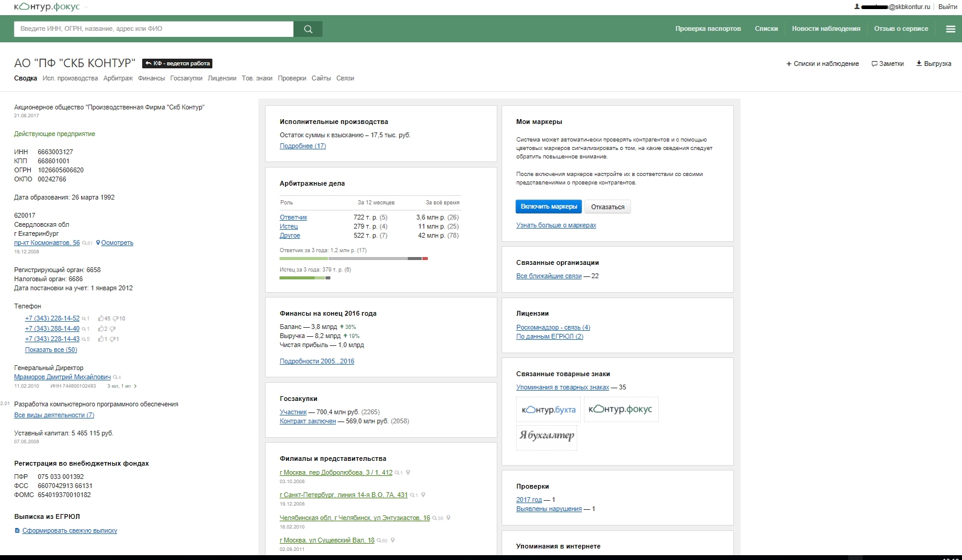Click the Включить маркеры button
Screen dimensions: 962x560
[549, 207]
